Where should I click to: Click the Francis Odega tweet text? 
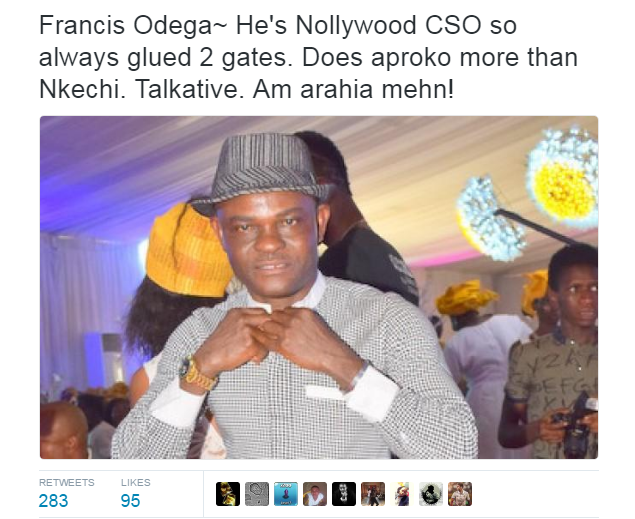click(x=308, y=57)
